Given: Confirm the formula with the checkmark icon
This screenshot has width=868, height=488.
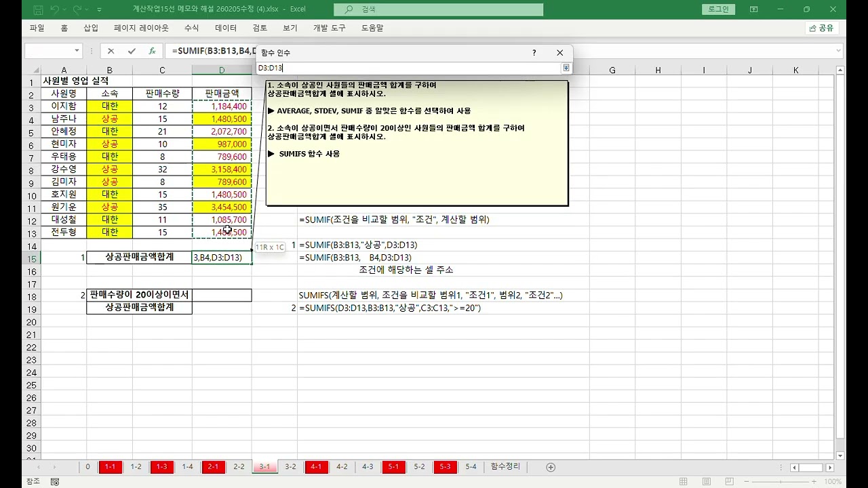Looking at the screenshot, I should [132, 51].
